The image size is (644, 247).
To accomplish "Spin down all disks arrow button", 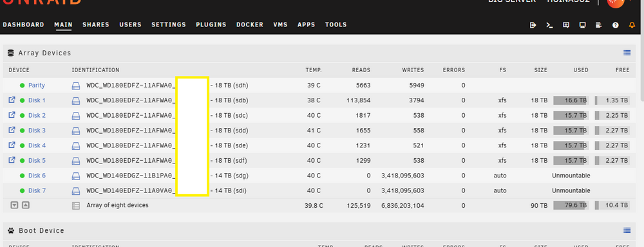I will click(14, 205).
